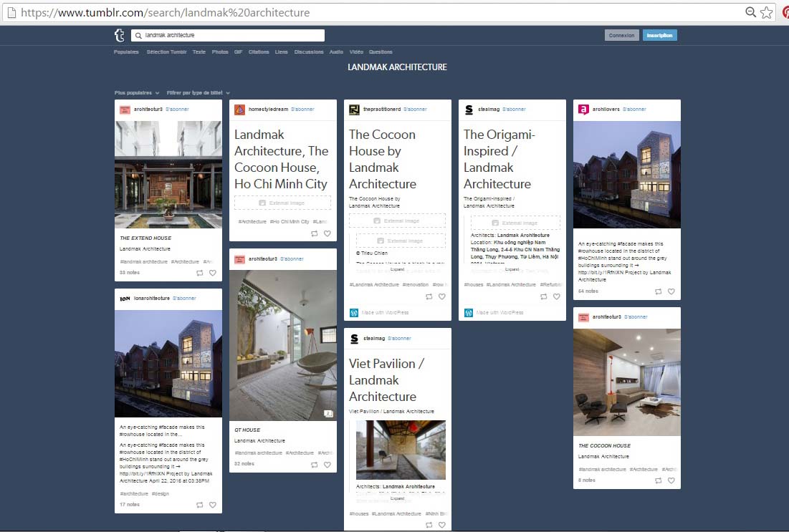
Task: Like the QT House post
Action: [x=327, y=465]
